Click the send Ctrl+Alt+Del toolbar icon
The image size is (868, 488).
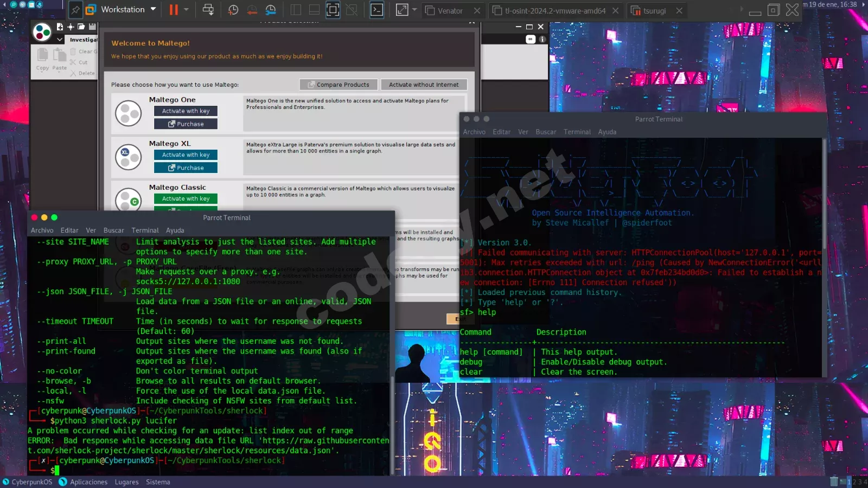(208, 10)
